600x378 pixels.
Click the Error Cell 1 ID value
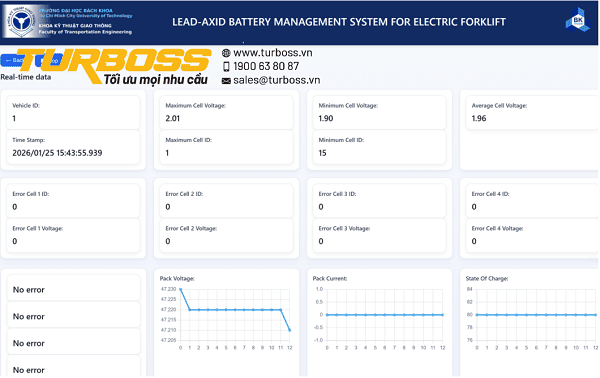coord(15,207)
